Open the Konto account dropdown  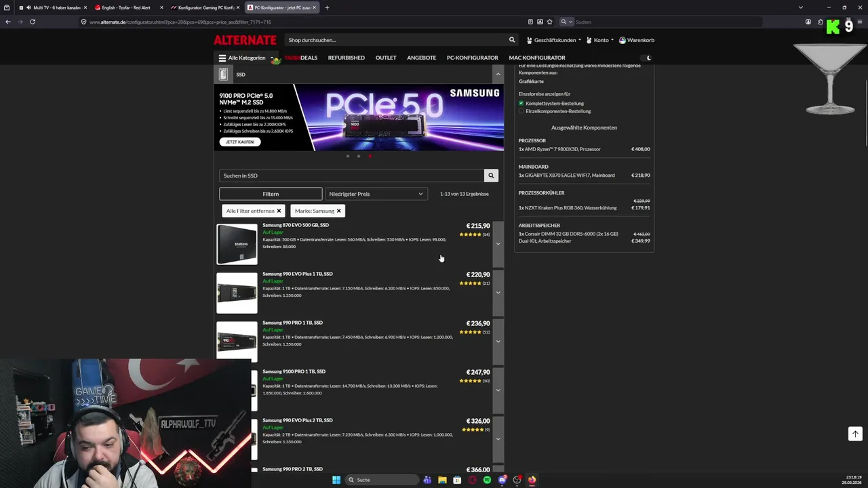click(600, 40)
